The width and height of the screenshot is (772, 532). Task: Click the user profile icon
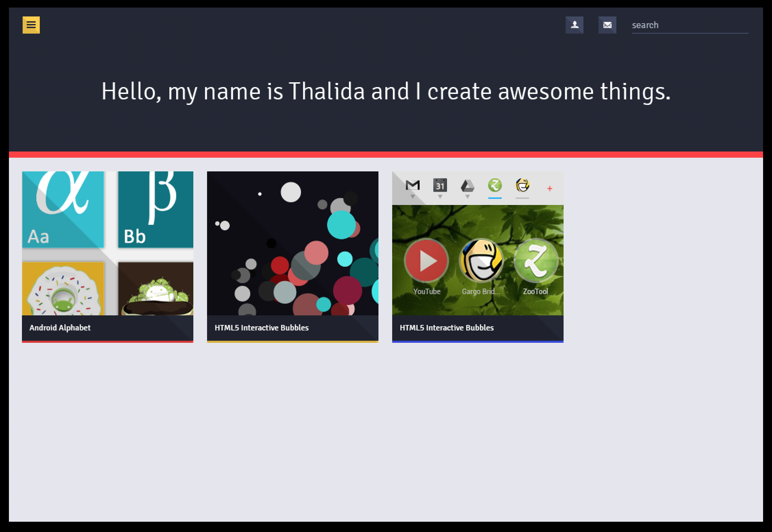(x=575, y=25)
